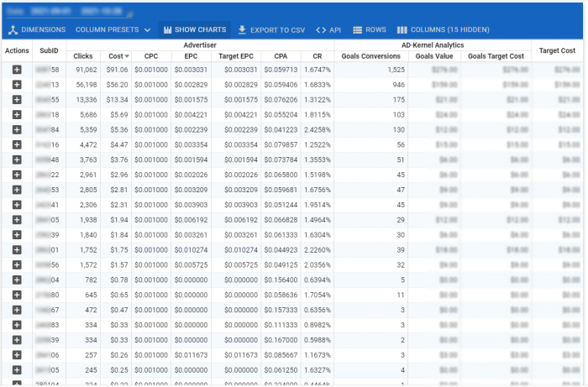Image resolution: width=588 pixels, height=387 pixels.
Task: Expand actions for row with 2,805 clicks
Action: pos(17,190)
